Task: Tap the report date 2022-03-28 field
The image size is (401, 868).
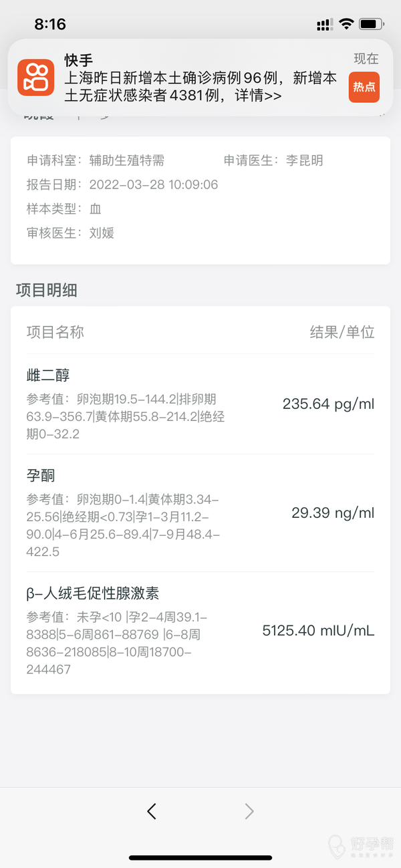Action: [x=153, y=184]
